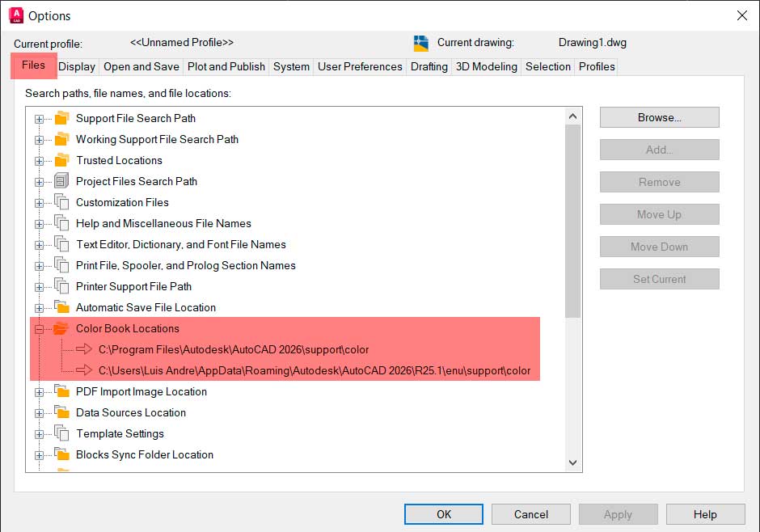Click the Current drawing icon
760x532 pixels.
(421, 43)
